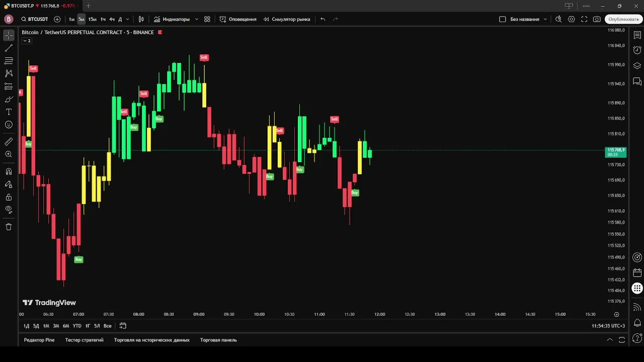Open the alerts clock icon

coord(637,50)
